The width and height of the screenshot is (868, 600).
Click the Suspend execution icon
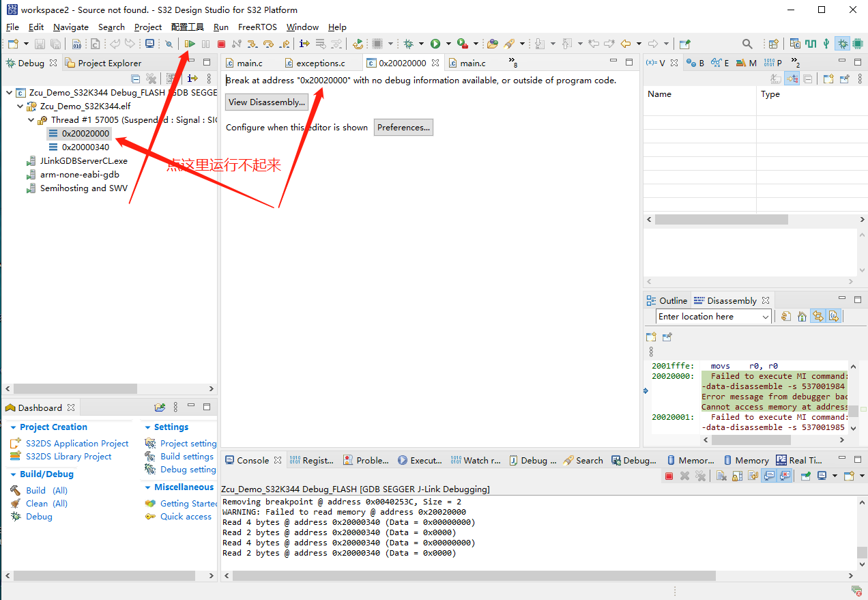pos(206,44)
